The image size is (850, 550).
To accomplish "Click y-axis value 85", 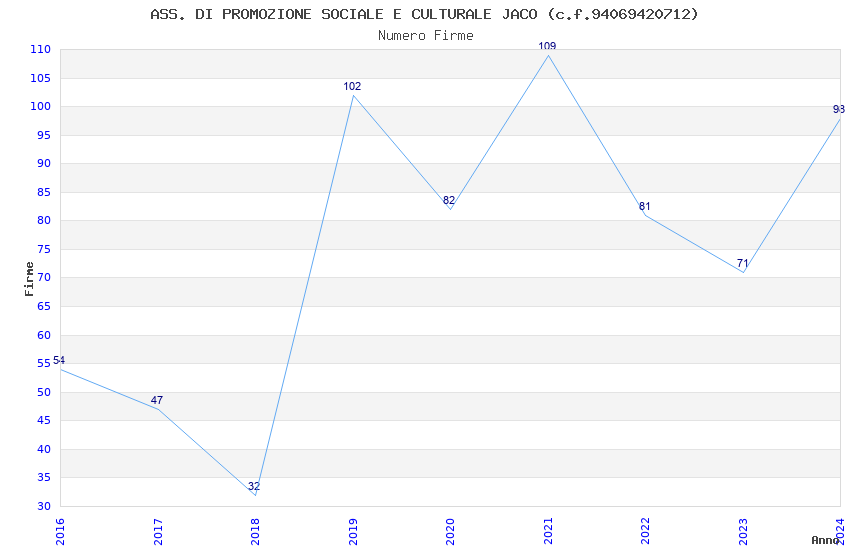I will (43, 192).
